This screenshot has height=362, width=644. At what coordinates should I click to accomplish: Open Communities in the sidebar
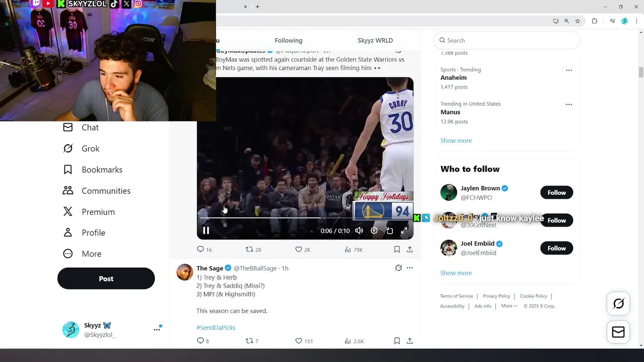click(97, 191)
